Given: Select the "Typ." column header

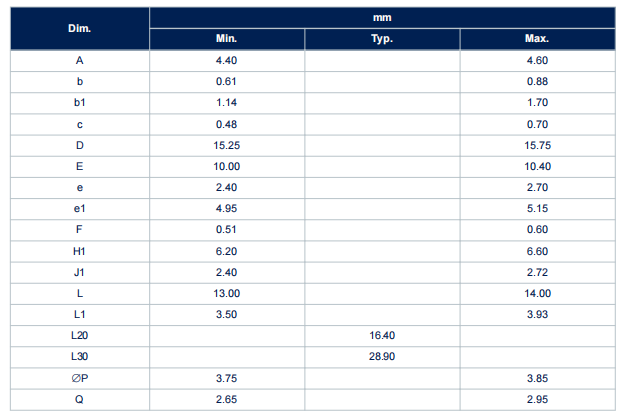Looking at the screenshot, I should click(x=381, y=39).
